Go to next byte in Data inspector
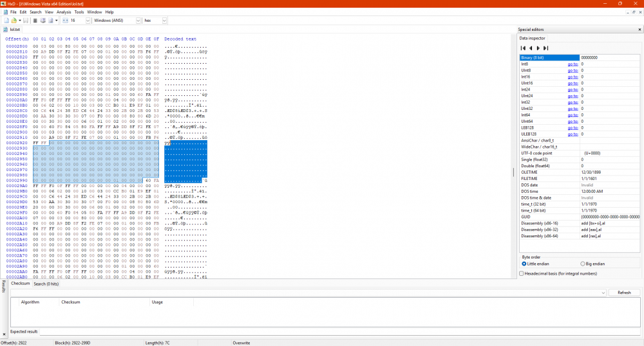This screenshot has width=644, height=346. click(x=538, y=48)
